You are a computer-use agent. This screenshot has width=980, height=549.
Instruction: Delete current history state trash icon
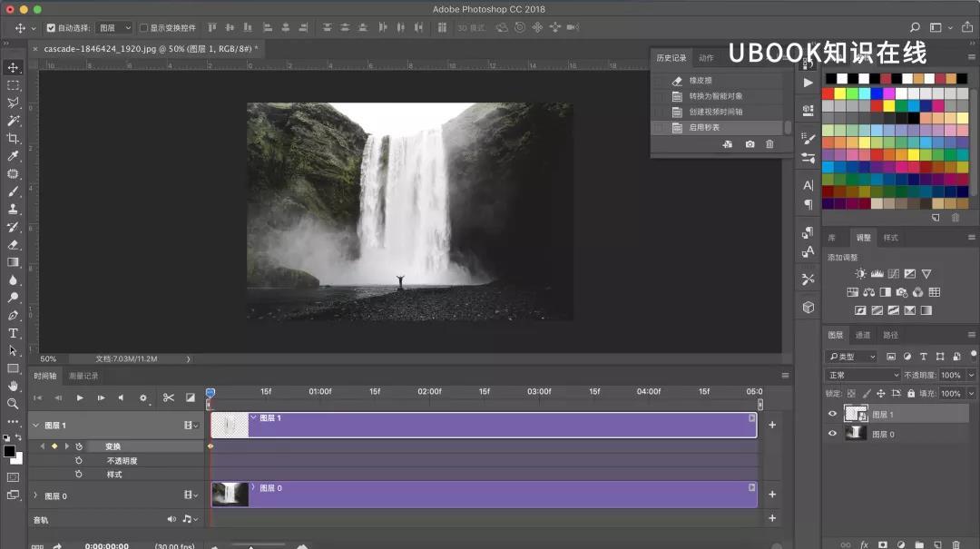pos(769,144)
